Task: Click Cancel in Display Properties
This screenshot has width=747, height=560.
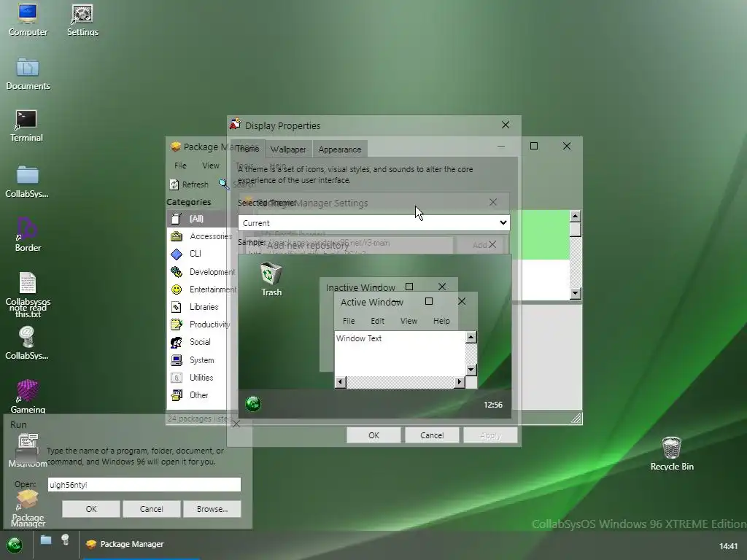Action: [432, 435]
